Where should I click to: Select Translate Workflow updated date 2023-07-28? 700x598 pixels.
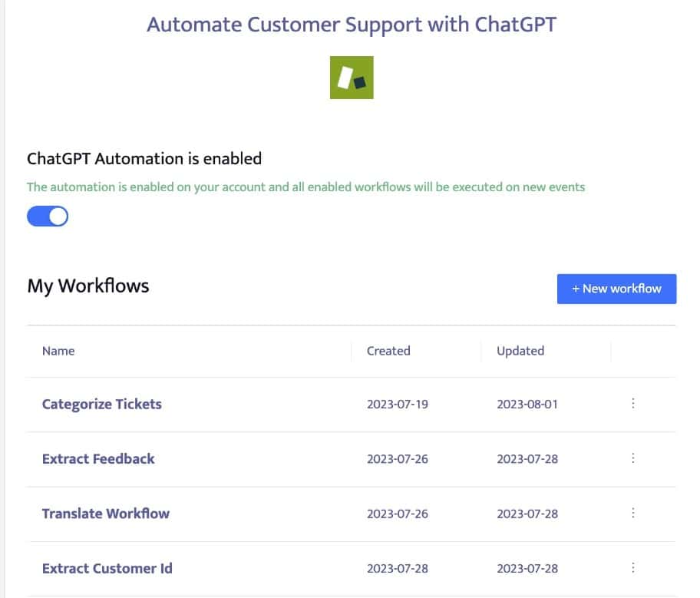527,514
